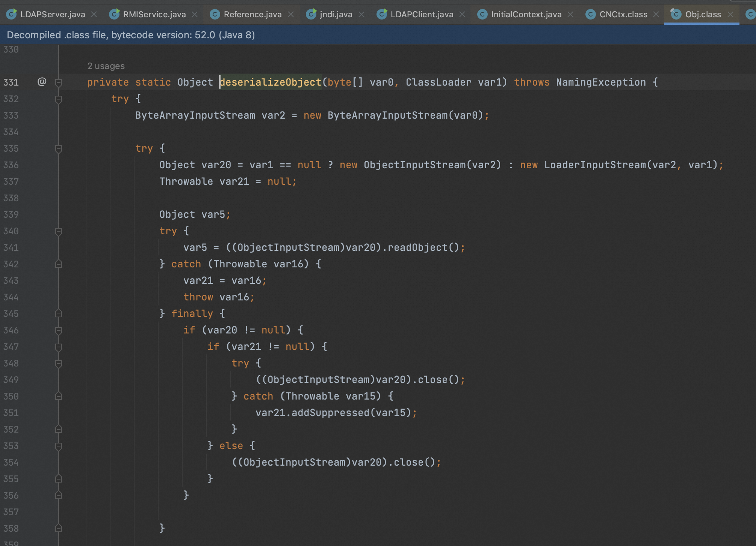756x546 pixels.
Task: Close the Reference.java tab
Action: (x=291, y=14)
